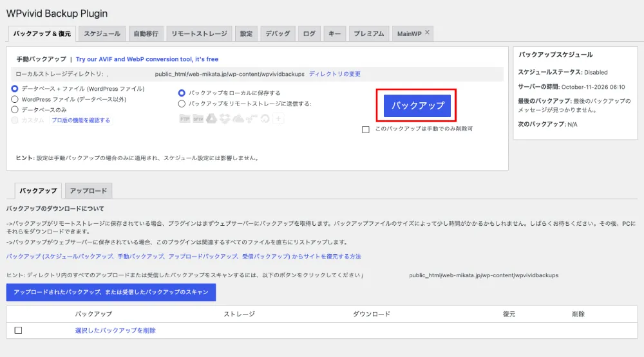Click the ダウンロード column header
This screenshot has width=644, height=357.
point(372,314)
